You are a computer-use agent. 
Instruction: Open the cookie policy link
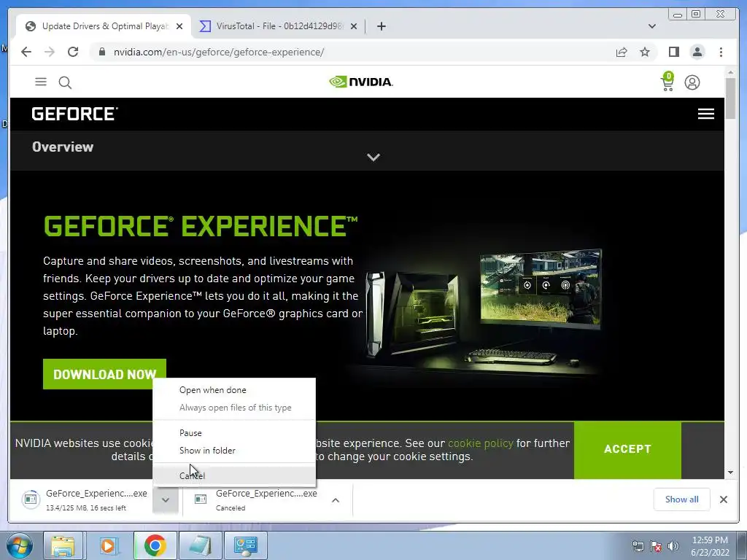tap(480, 443)
